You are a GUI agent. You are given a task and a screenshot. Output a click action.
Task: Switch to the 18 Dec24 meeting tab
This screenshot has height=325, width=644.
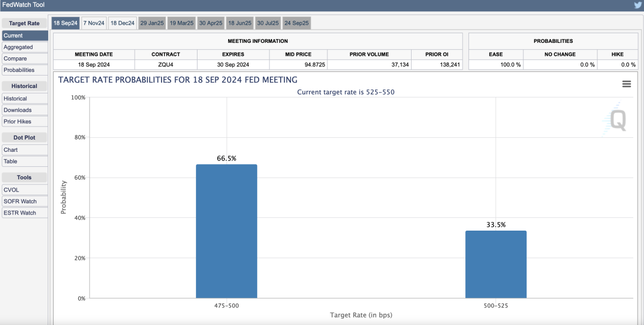point(122,23)
